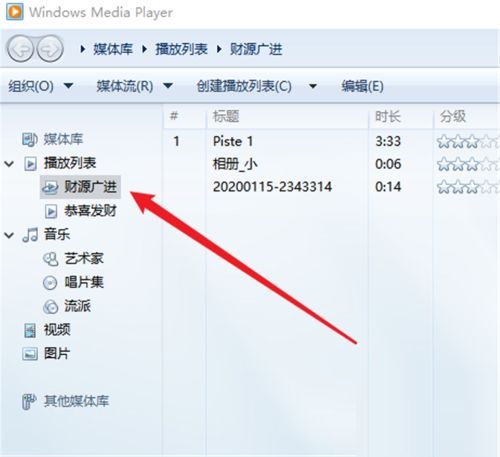500x457 pixels.
Task: Click the 唱片集 album disc icon
Action: click(x=50, y=283)
